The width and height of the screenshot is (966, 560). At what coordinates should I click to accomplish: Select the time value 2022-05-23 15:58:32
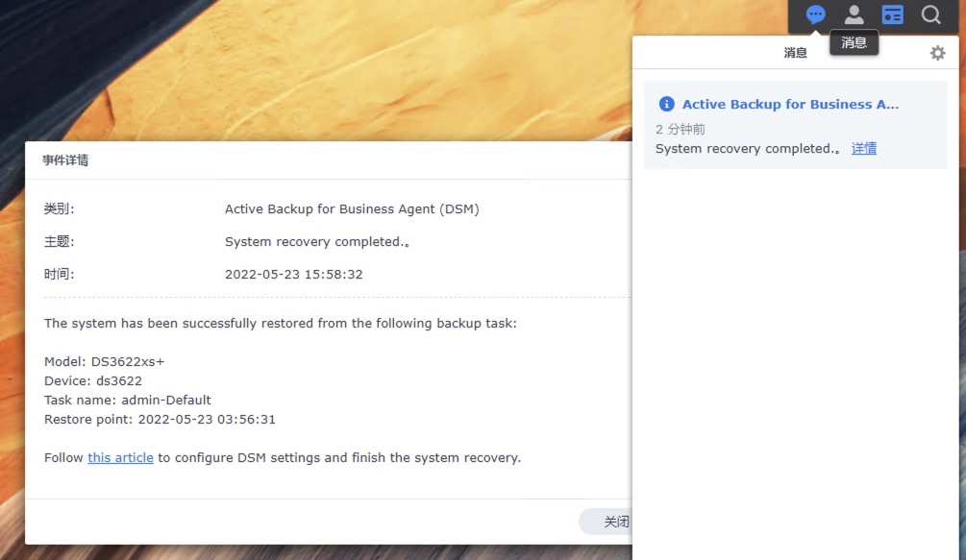pos(294,275)
